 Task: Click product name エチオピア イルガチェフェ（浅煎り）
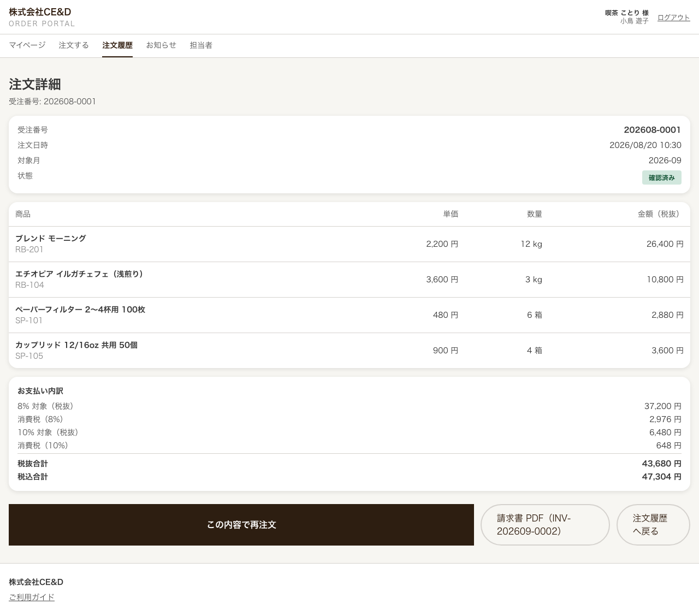coord(81,274)
